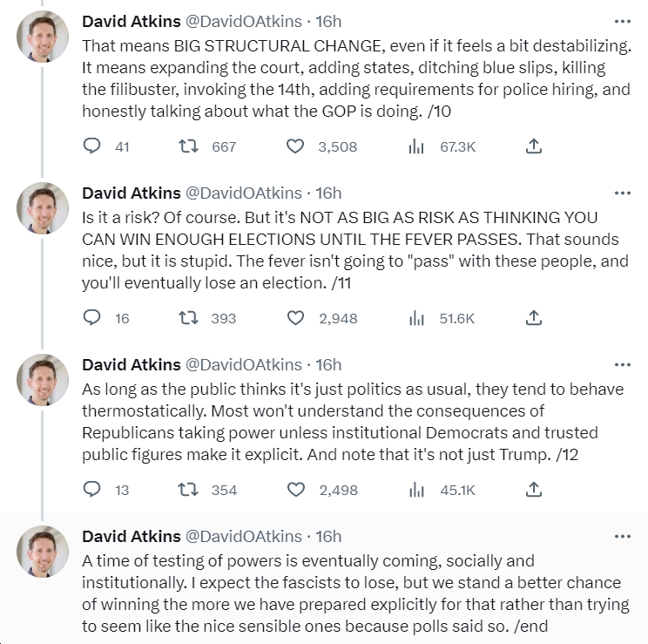The width and height of the screenshot is (648, 644).
Task: Reply to the /11 tweet with 16 replies
Action: (91, 318)
